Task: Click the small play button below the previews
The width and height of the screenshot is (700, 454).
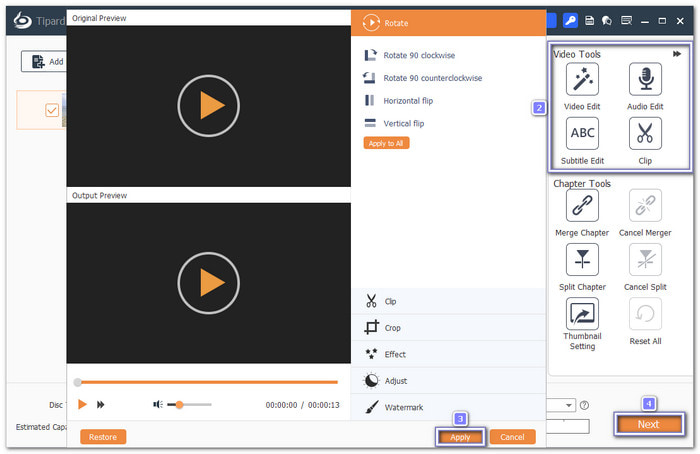Action: point(82,404)
